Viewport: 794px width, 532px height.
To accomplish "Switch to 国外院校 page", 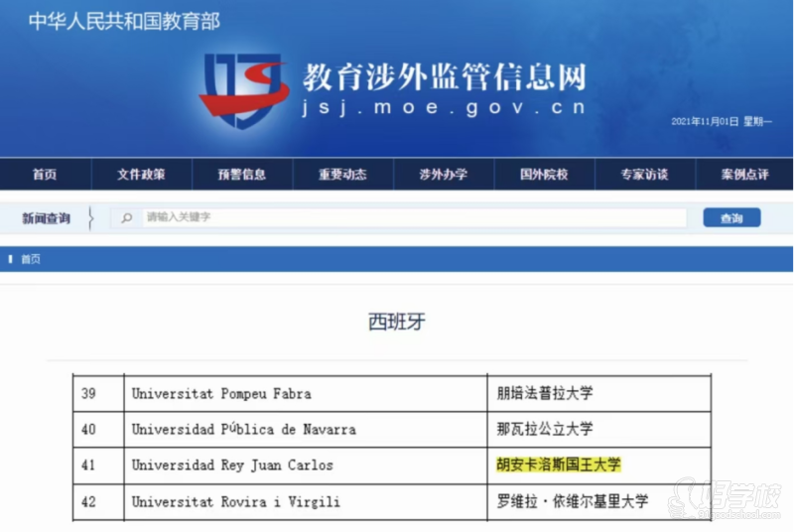I will click(x=544, y=175).
